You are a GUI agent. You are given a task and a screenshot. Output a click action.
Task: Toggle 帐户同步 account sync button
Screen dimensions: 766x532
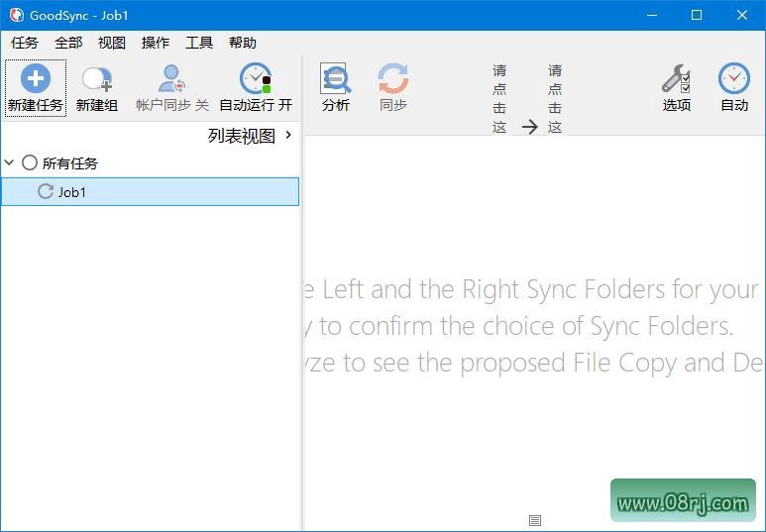(x=172, y=88)
